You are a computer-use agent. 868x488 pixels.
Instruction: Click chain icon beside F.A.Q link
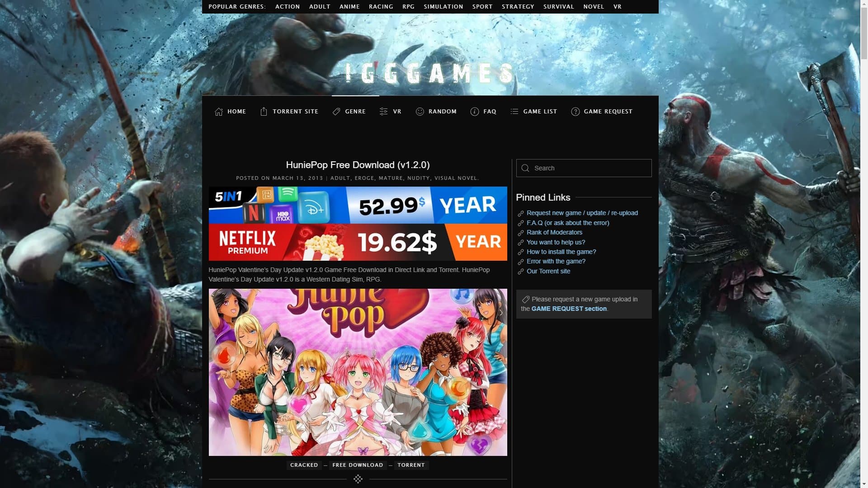coord(521,224)
